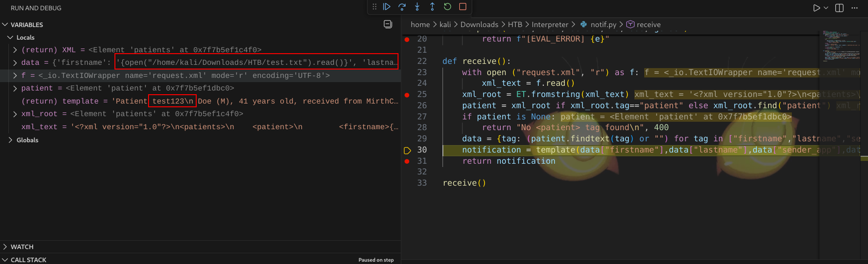Run the Python file with play button
This screenshot has height=264, width=868.
coord(816,8)
